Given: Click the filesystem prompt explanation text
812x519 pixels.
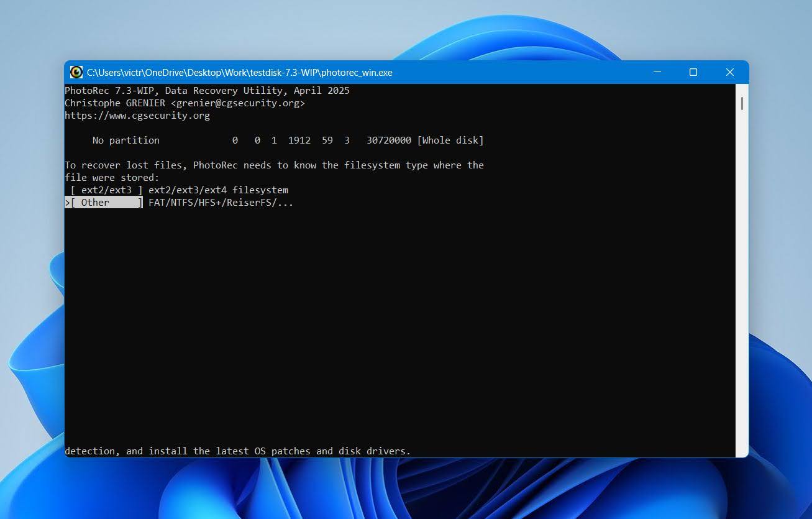Looking at the screenshot, I should 273,165.
